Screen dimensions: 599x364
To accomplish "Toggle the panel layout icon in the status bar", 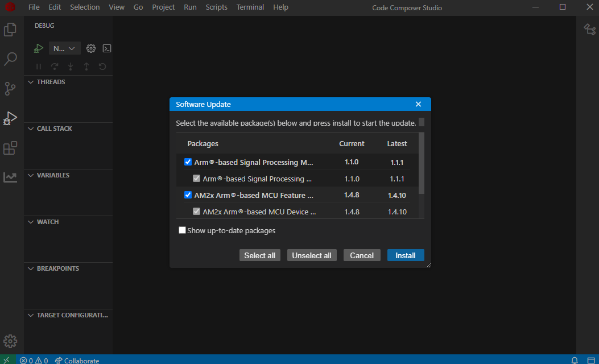I will (x=591, y=360).
